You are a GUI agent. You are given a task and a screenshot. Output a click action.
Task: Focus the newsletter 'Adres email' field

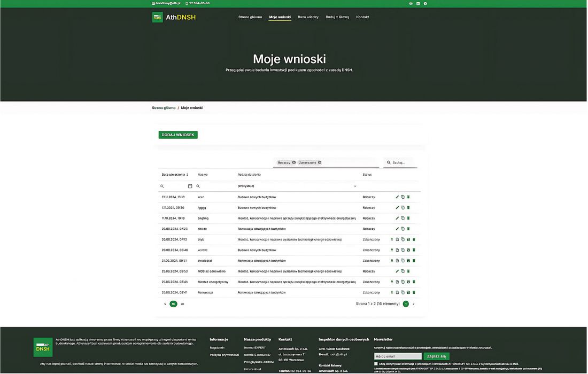(398, 356)
